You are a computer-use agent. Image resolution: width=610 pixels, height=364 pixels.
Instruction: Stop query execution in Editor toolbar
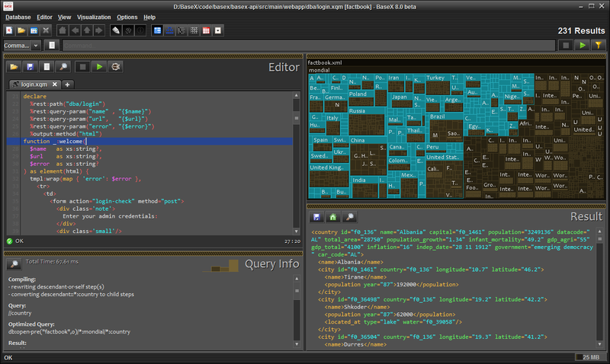click(x=83, y=67)
